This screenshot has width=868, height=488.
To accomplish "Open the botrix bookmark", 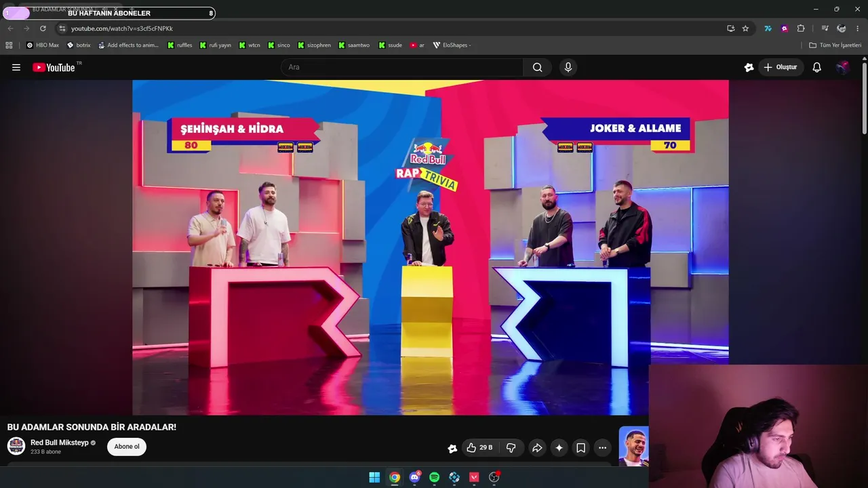I will tap(79, 45).
